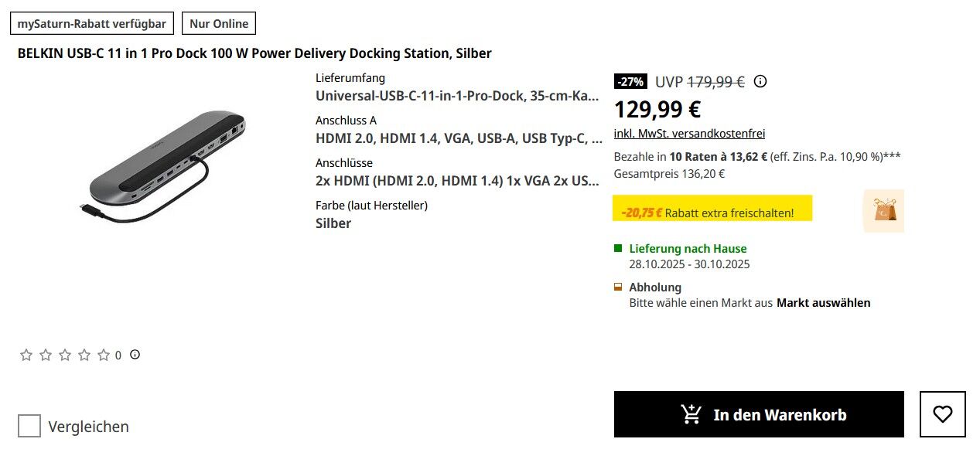
Task: Tick the Vergleichen compare checkbox
Action: coord(29,426)
